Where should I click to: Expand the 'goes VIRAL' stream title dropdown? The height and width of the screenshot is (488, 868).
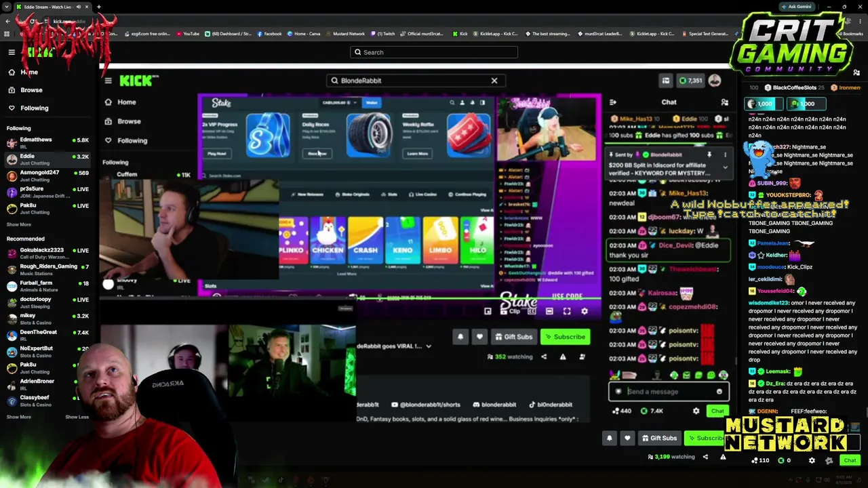coord(429,346)
